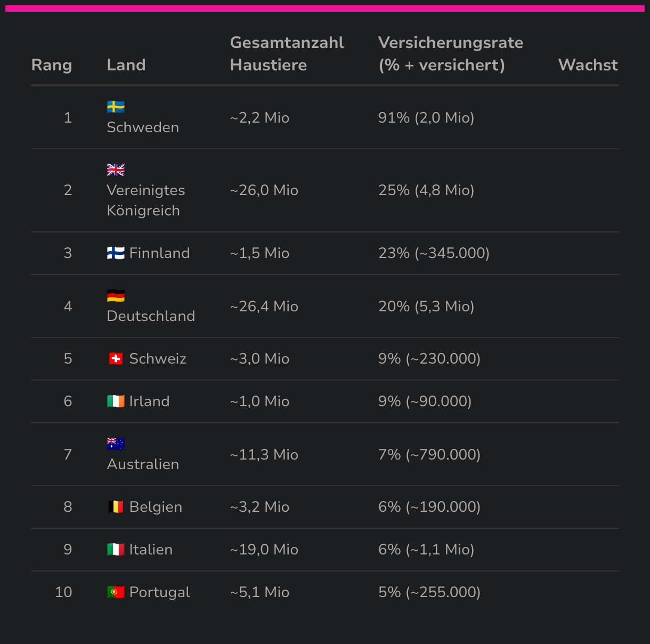Image resolution: width=650 pixels, height=644 pixels.
Task: Click Germany's '20% (5,3 Mio)' cell
Action: [x=426, y=307]
